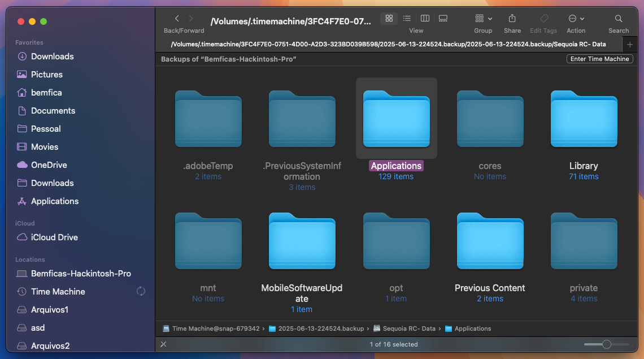The height and width of the screenshot is (359, 644).
Task: Select the opt folder
Action: coord(397,242)
